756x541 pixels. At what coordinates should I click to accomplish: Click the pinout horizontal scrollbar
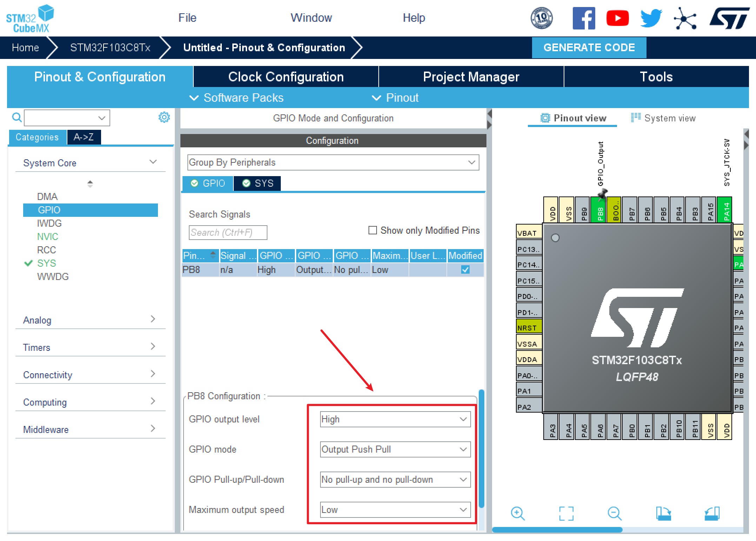click(557, 530)
